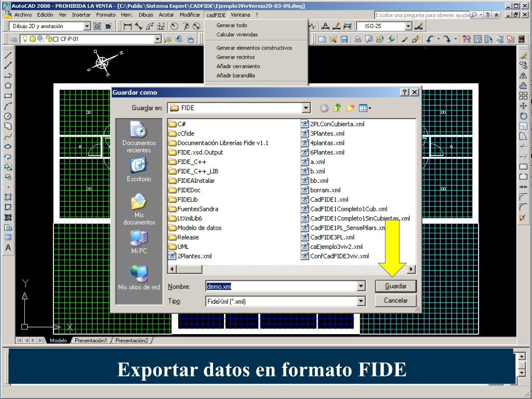This screenshot has width=532, height=399.
Task: Toggle layer on/off lightbulb for CF-P-01
Action: 25,39
